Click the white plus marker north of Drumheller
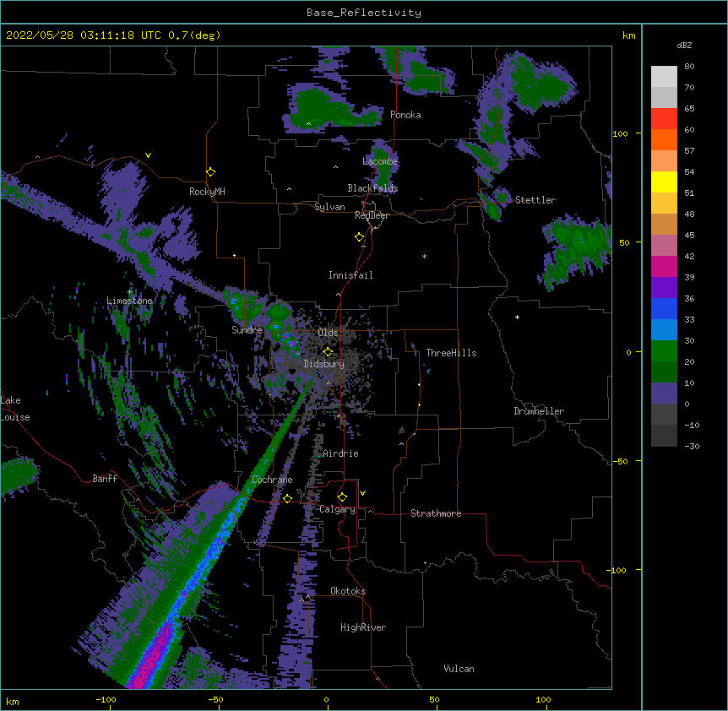 point(517,317)
